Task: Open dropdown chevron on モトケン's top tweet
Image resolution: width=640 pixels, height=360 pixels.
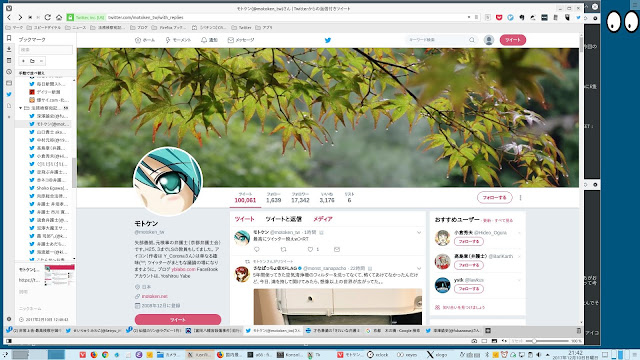Action: coord(419,232)
